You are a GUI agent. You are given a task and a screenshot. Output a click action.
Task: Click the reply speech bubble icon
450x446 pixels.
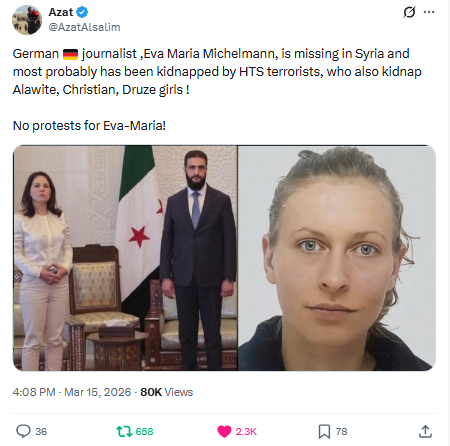pyautogui.click(x=23, y=431)
